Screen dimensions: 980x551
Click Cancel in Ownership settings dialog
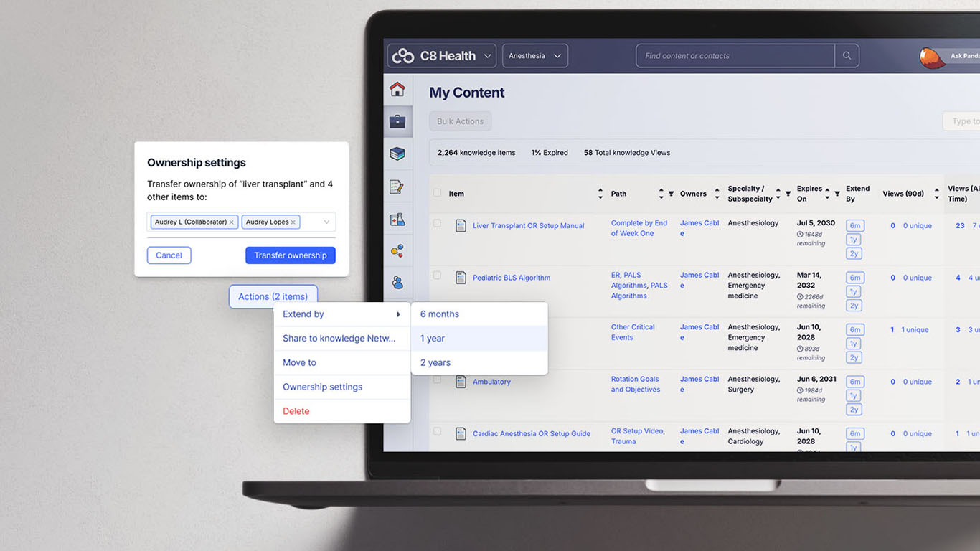(x=169, y=255)
